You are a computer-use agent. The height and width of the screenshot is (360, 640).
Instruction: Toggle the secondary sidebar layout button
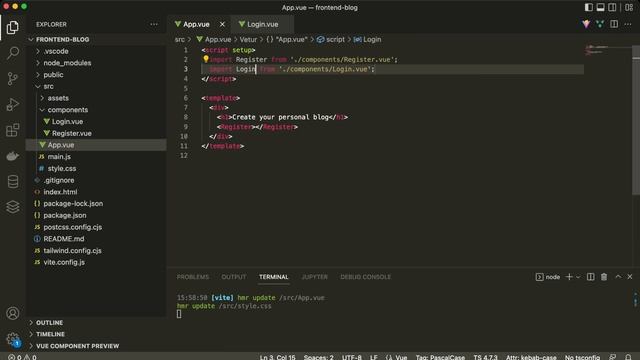click(612, 7)
